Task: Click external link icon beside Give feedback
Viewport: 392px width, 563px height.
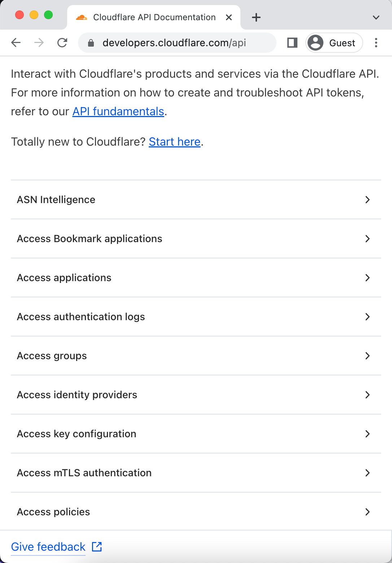Action: (x=97, y=547)
